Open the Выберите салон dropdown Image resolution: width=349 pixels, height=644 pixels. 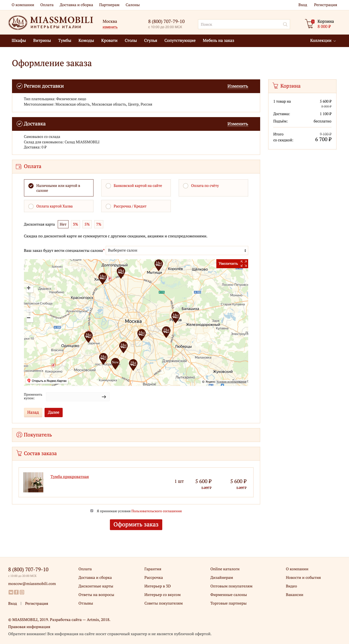coord(177,250)
